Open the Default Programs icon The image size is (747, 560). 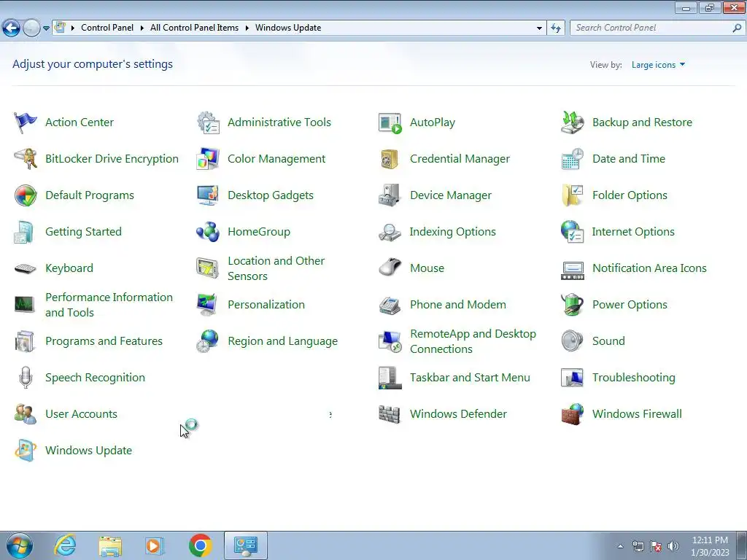tap(26, 195)
